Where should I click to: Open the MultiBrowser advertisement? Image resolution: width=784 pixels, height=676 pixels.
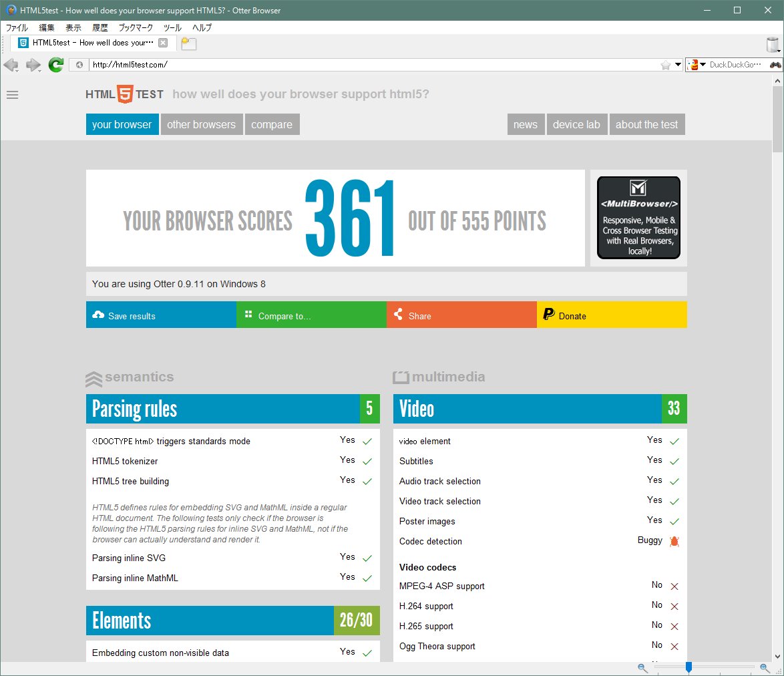point(638,218)
